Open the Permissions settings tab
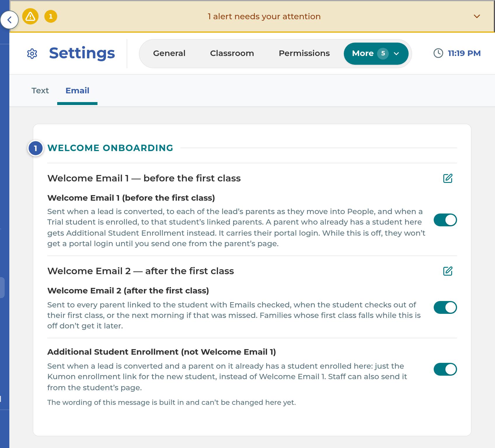495x448 pixels. (x=304, y=53)
